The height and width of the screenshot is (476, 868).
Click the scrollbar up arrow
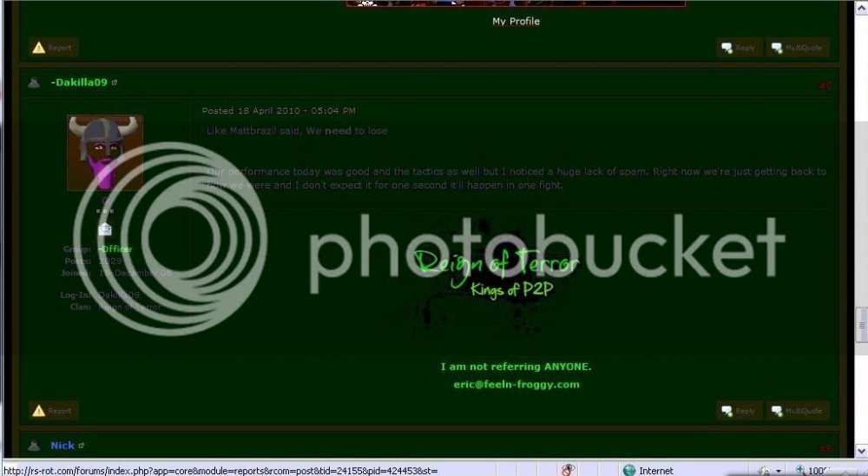pos(861,7)
